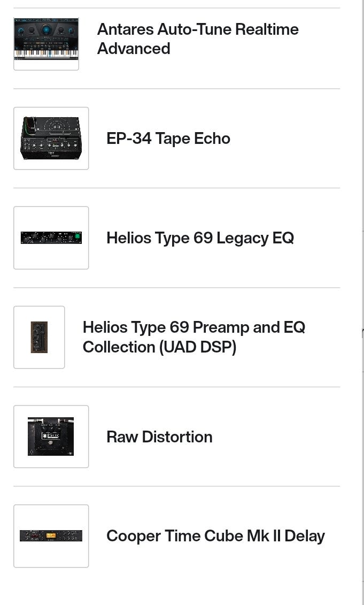This screenshot has height=605, width=364.
Task: Click the piano keyboard in the Auto-Tune image
Action: click(46, 54)
